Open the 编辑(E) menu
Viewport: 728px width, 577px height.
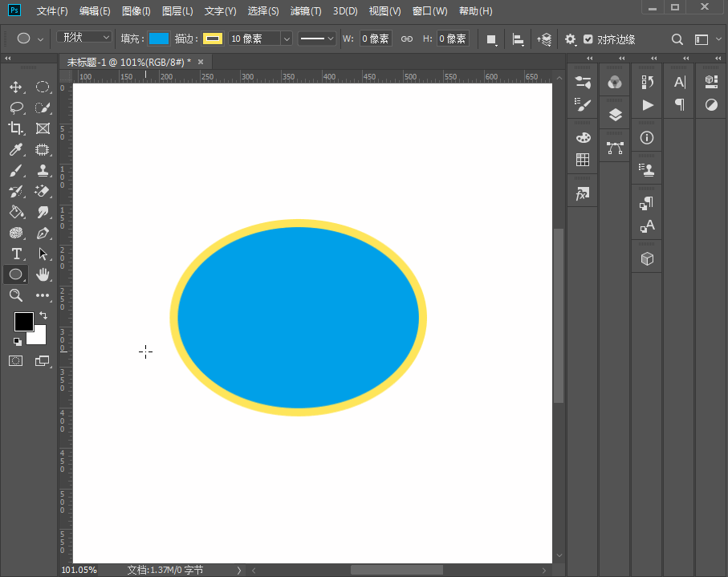(x=95, y=11)
